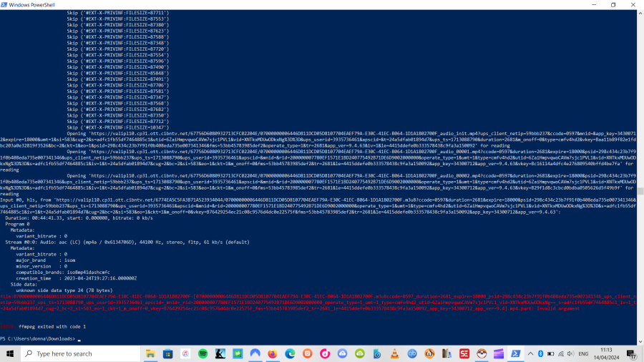Open Wi-Fi network settings tray icon
This screenshot has height=362, width=644.
(561, 353)
